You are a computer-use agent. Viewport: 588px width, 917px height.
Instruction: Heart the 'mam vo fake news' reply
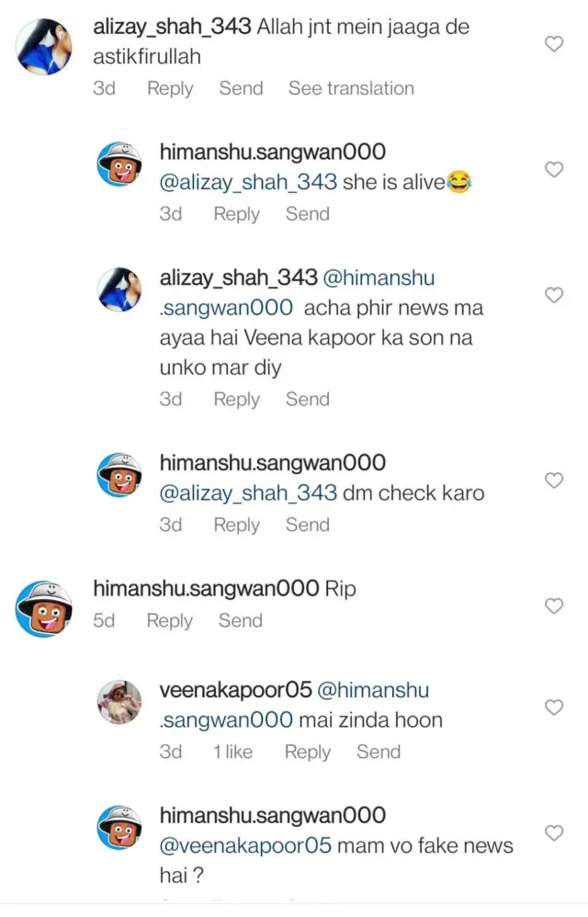[554, 832]
